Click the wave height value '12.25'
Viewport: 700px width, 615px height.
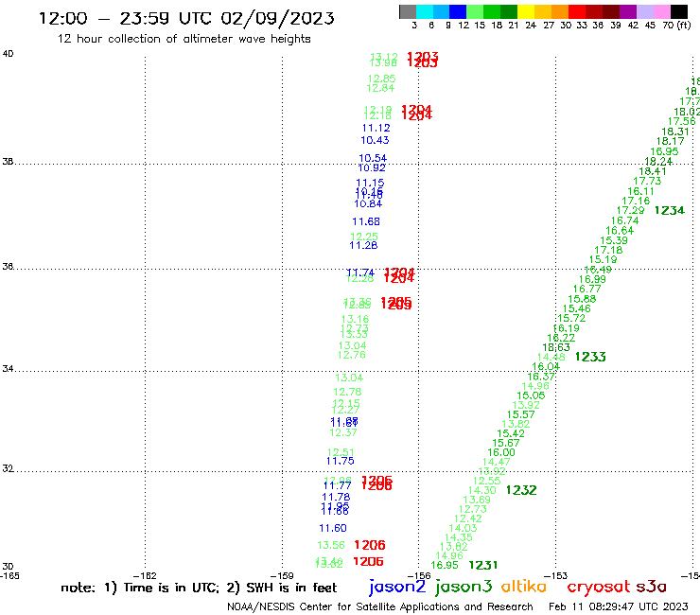click(364, 237)
